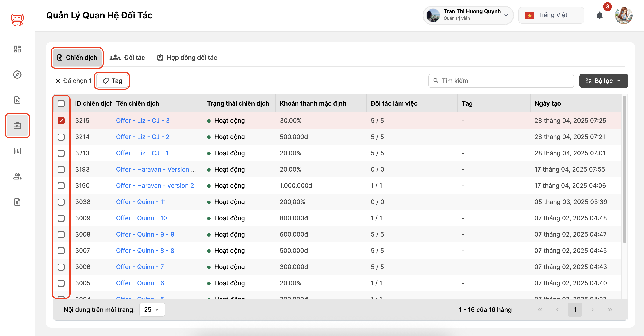Screen dimensions: 644x336
Task: Switch to the Hợp đồng đối tác tab
Action: coord(187,58)
